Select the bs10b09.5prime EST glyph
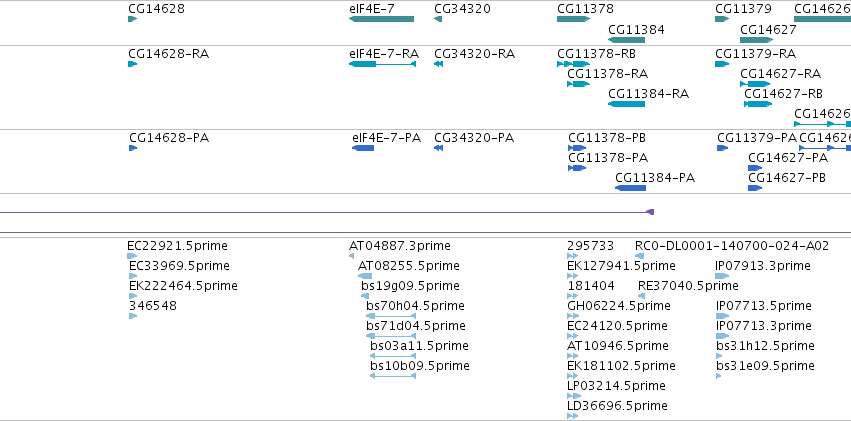The height and width of the screenshot is (421, 851). click(x=393, y=376)
